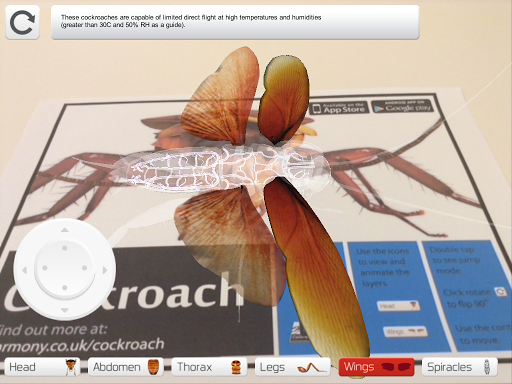Disable the active Wings layer

click(376, 367)
